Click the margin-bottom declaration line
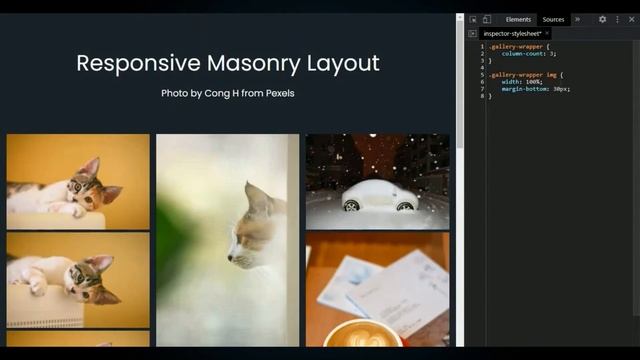The height and width of the screenshot is (360, 640). pyautogui.click(x=536, y=89)
